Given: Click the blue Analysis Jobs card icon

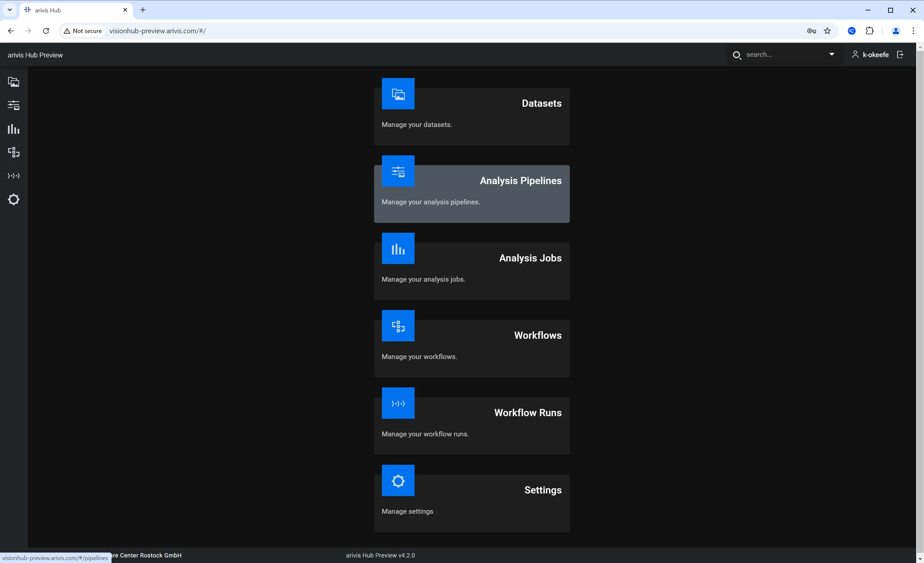Looking at the screenshot, I should click(398, 248).
